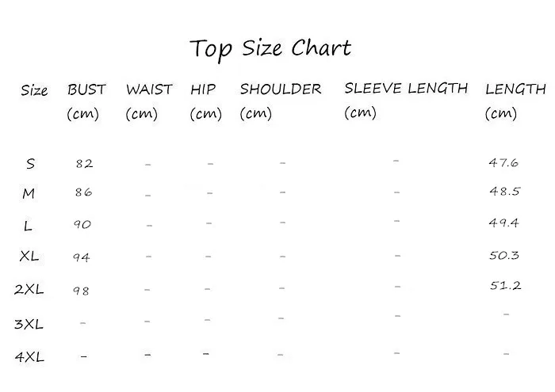Select length value 51.2
The height and width of the screenshot is (392, 555).
pyautogui.click(x=506, y=285)
